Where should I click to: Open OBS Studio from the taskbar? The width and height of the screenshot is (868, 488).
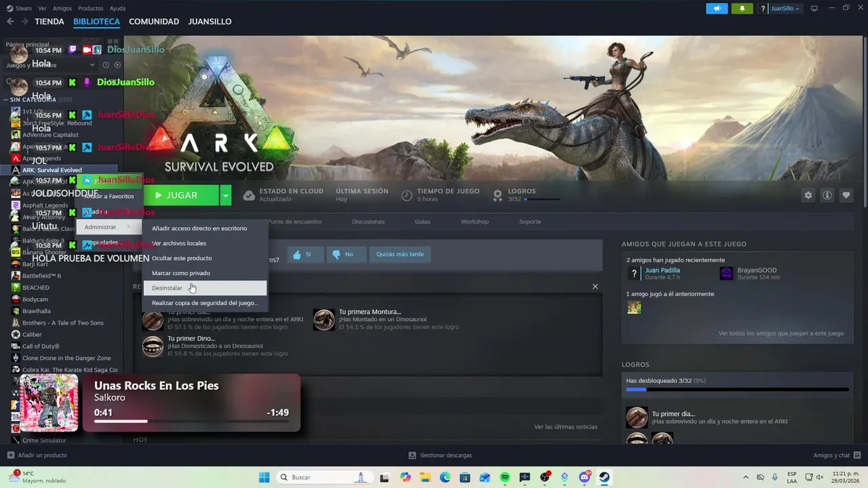(545, 477)
